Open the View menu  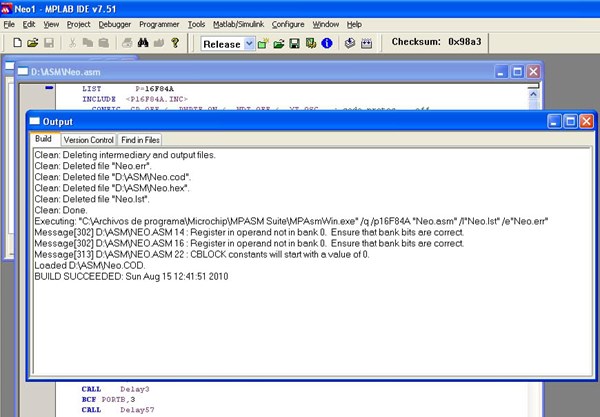tap(51, 24)
